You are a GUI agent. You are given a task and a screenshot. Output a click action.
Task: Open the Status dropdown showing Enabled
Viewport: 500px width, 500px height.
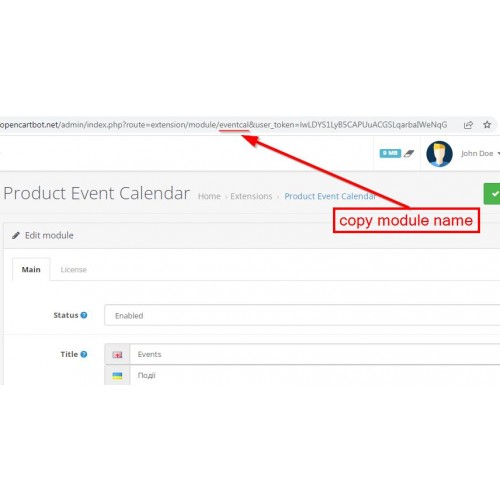point(302,315)
